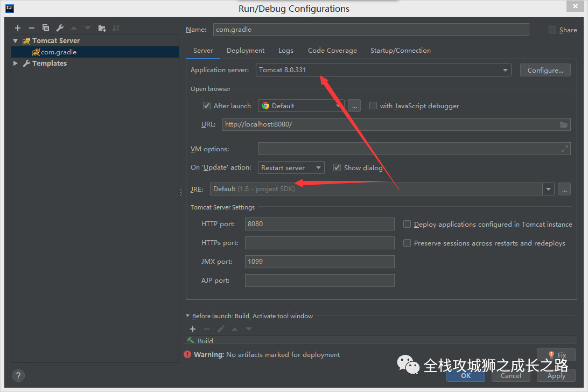
Task: Click the browse button next to browser selection
Action: pos(354,106)
